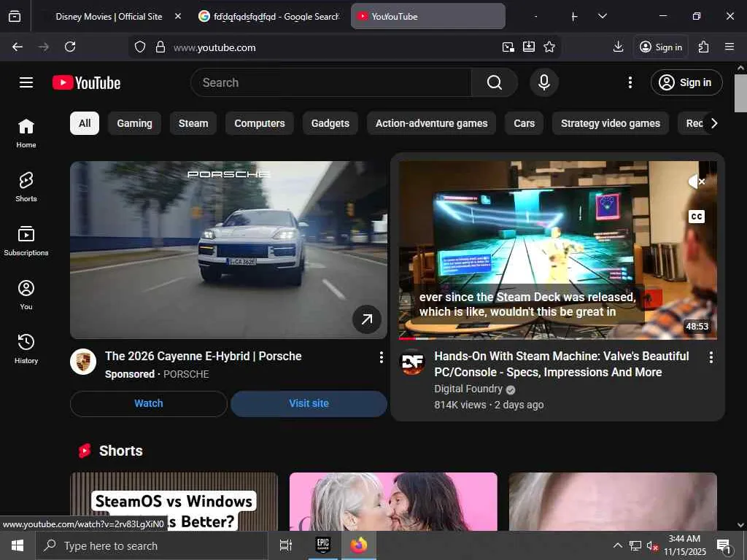Click the picture-in-picture icon in address bar

(x=508, y=47)
